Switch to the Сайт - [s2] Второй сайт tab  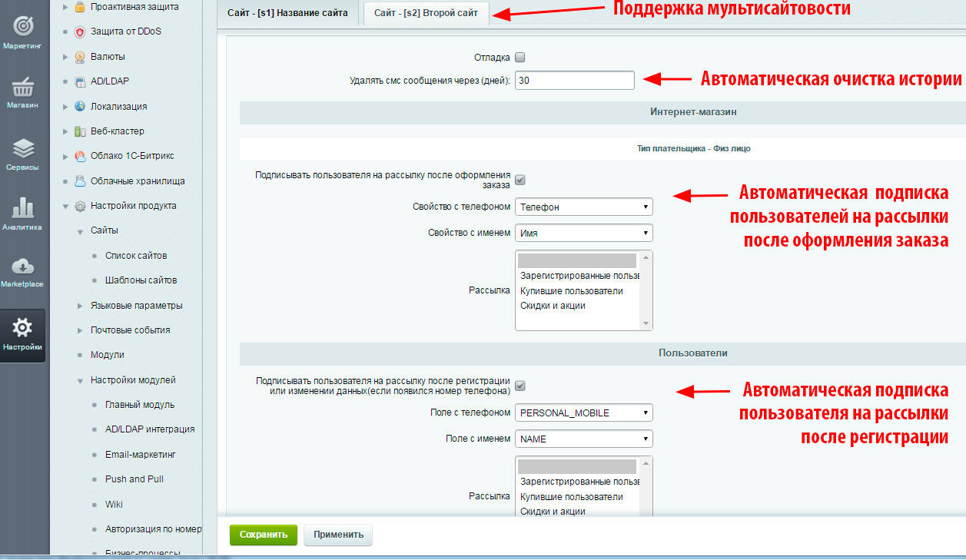pyautogui.click(x=425, y=13)
